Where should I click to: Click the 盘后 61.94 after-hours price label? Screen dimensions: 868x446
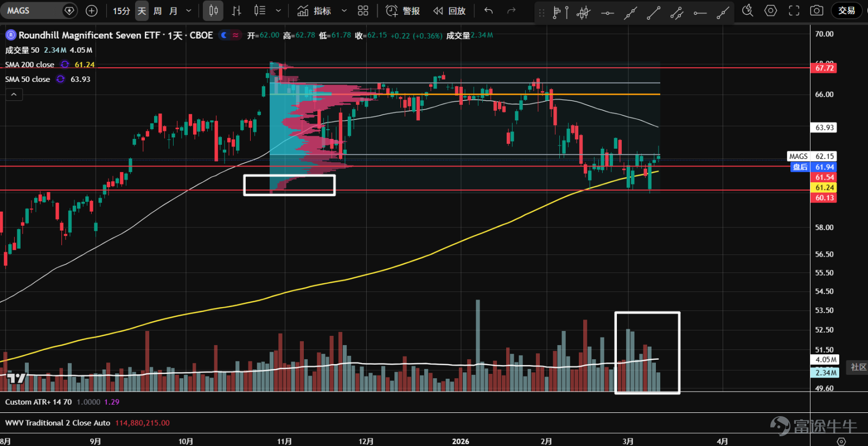tap(814, 167)
